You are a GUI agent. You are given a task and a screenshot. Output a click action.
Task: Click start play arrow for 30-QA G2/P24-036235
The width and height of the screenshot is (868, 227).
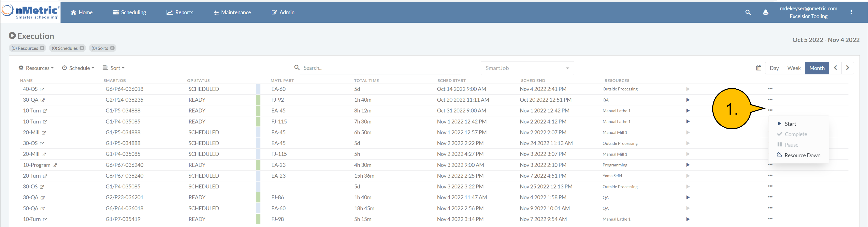[x=688, y=100]
